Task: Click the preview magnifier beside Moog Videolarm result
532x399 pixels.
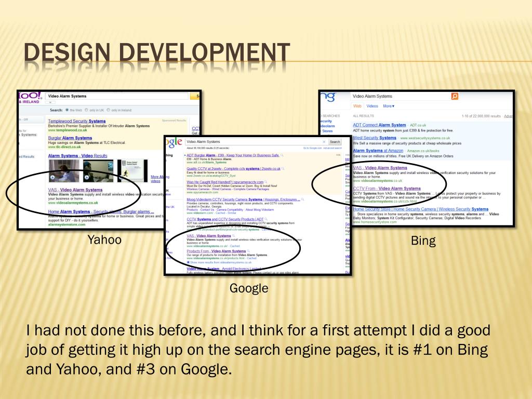Action: (x=302, y=199)
